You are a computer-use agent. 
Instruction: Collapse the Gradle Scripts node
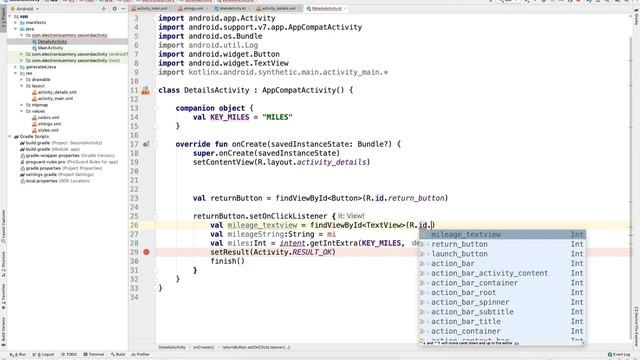[10, 136]
